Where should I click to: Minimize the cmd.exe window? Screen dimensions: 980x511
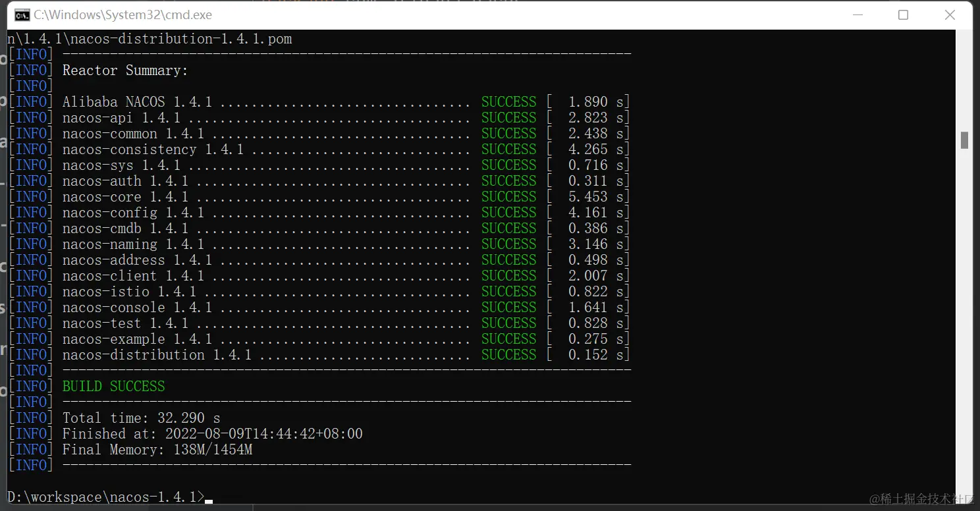coord(857,14)
